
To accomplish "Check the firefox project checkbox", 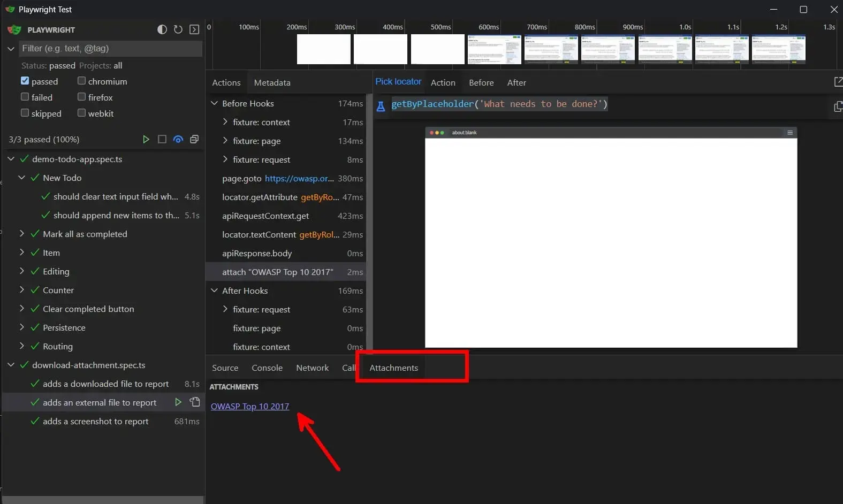I will (x=81, y=97).
